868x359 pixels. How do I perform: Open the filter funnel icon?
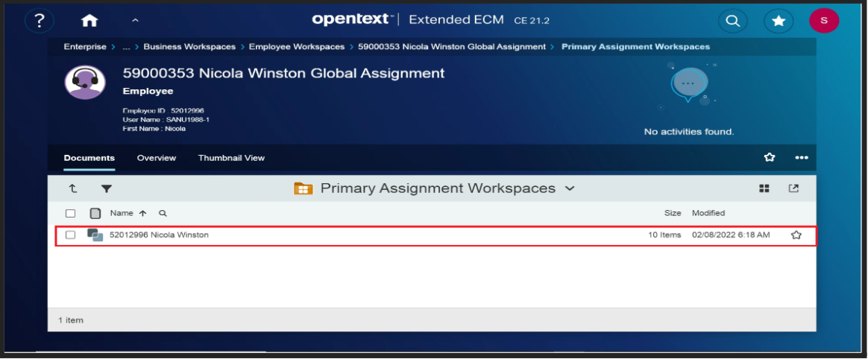(107, 189)
